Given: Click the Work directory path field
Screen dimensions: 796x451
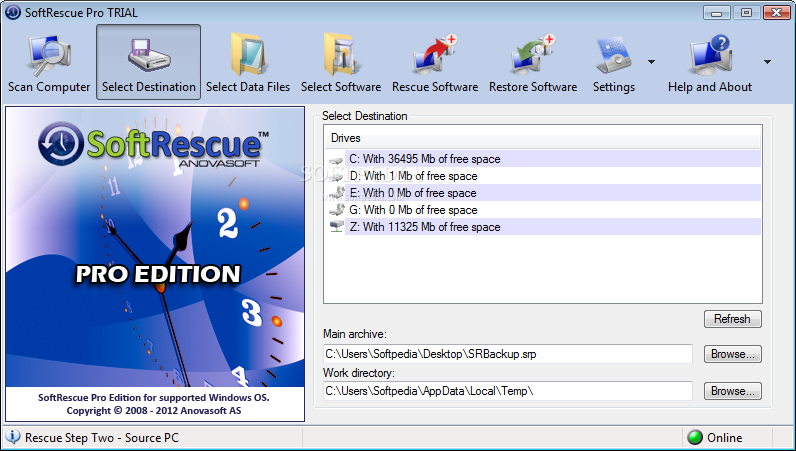Looking at the screenshot, I should tap(508, 391).
